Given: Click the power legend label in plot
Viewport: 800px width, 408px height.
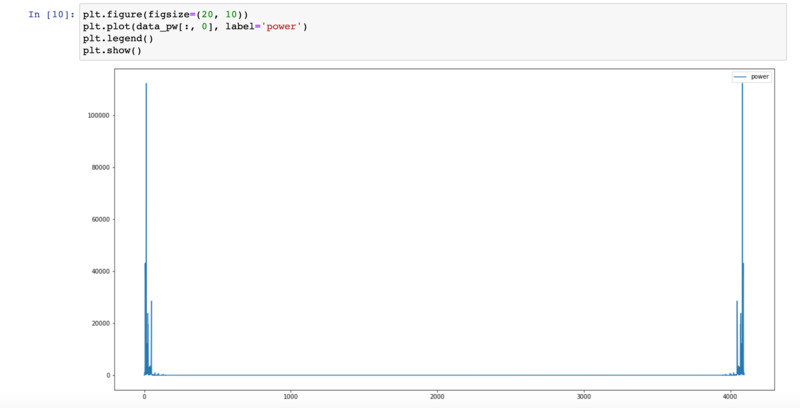Looking at the screenshot, I should (760, 76).
